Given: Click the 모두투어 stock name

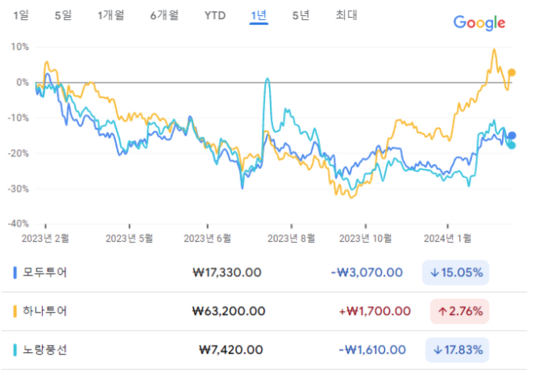Looking at the screenshot, I should point(45,273).
